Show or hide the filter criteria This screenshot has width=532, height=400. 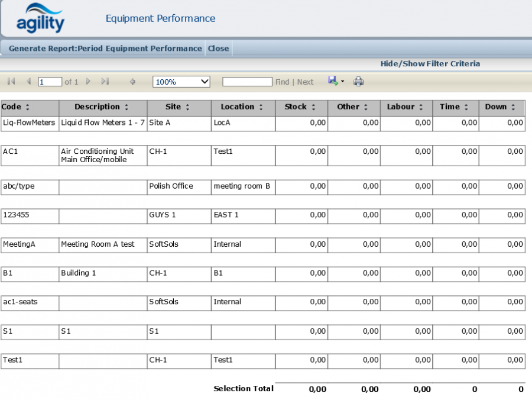tap(430, 63)
